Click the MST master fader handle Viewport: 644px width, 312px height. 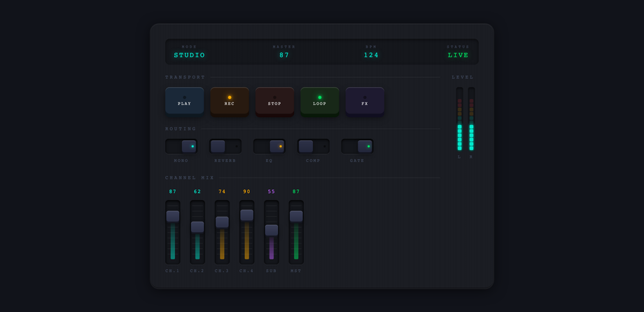point(295,216)
